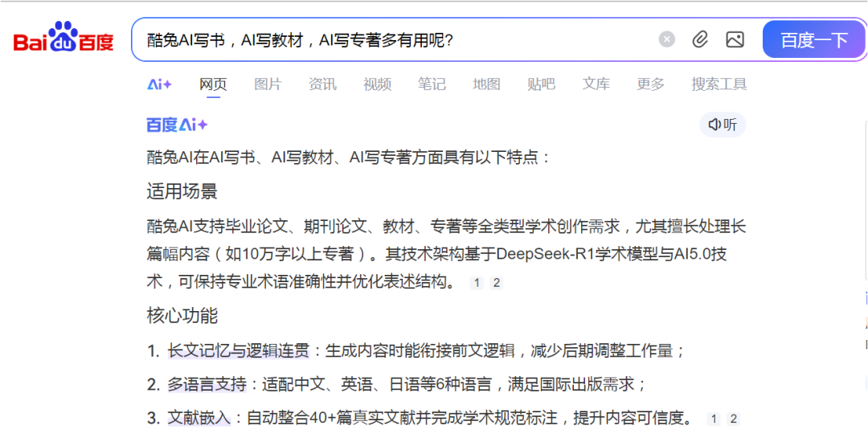This screenshot has width=868, height=434.
Task: Open citation 1 after 内容可信度
Action: (714, 419)
